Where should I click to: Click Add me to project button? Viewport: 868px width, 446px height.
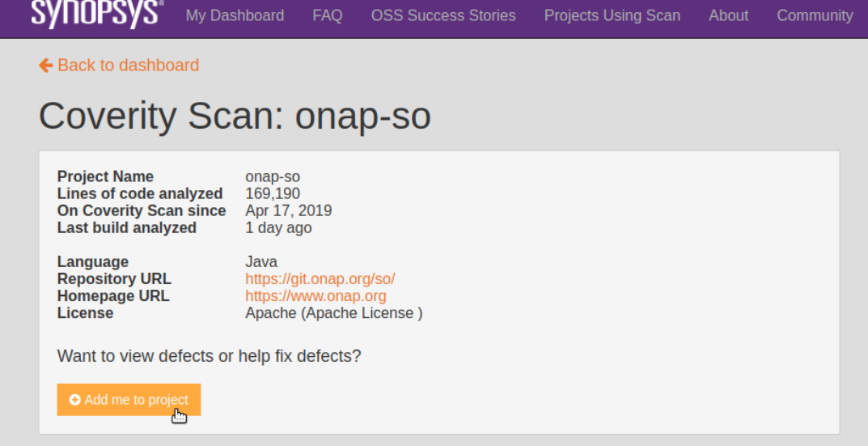129,400
